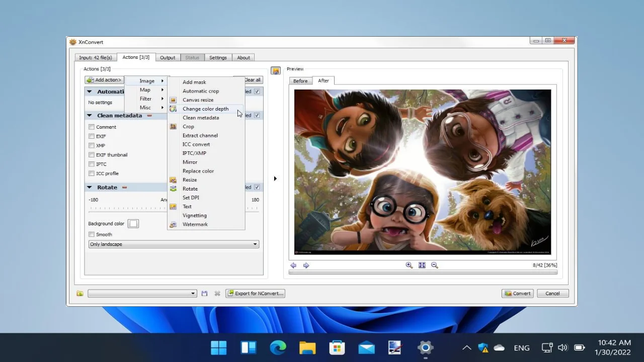Viewport: 644px width, 362px height.
Task: Enable the Smooth checkbox
Action: 92,234
